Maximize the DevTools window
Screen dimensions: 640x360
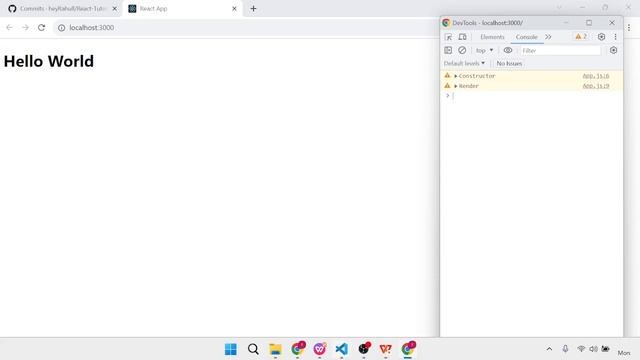click(x=589, y=23)
